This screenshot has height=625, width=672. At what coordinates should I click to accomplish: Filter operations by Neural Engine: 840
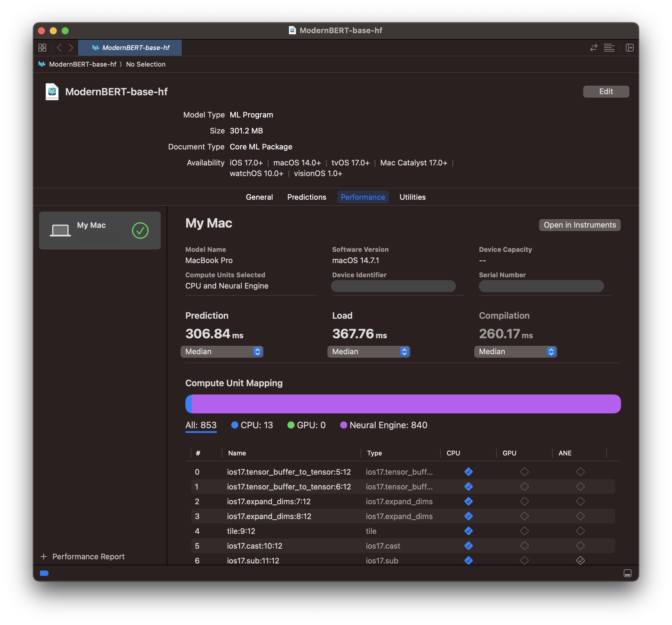384,425
